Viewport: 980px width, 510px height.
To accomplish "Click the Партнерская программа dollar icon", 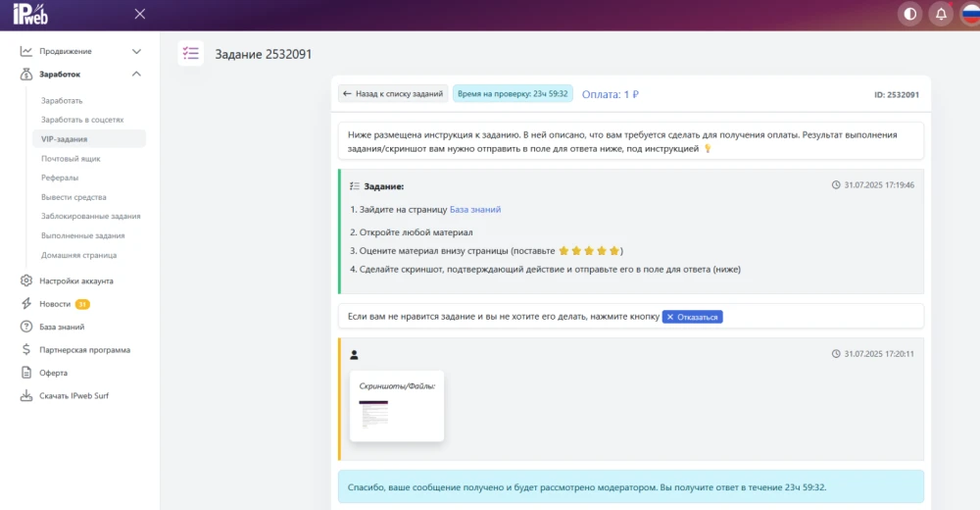I will [x=26, y=349].
